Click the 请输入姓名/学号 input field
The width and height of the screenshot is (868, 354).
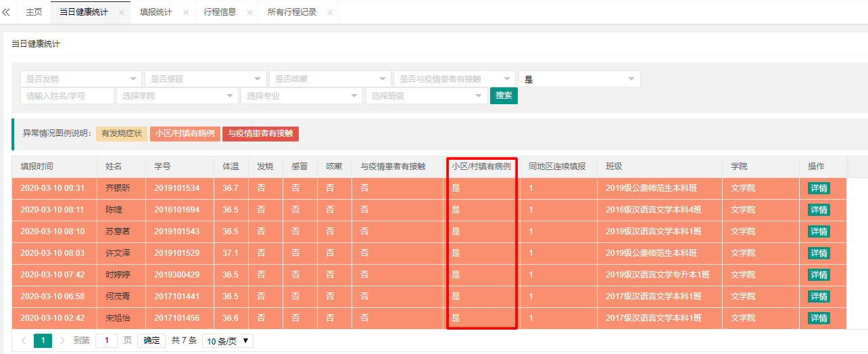[67, 96]
